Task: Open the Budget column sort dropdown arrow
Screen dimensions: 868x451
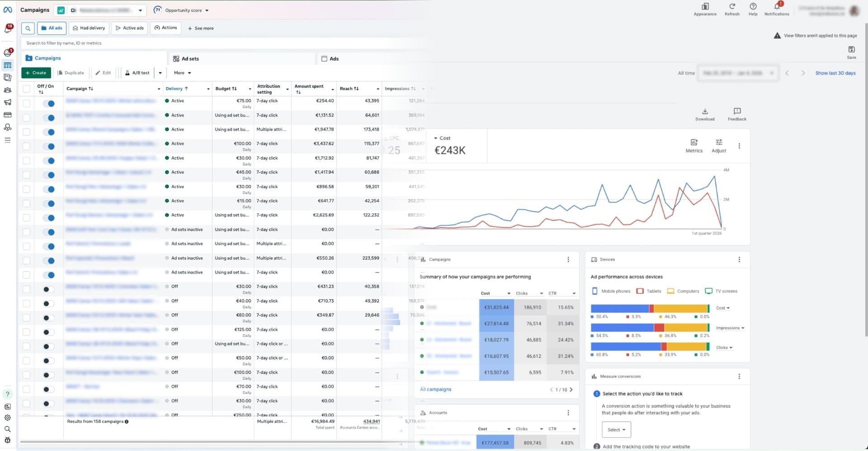Action: coord(250,89)
